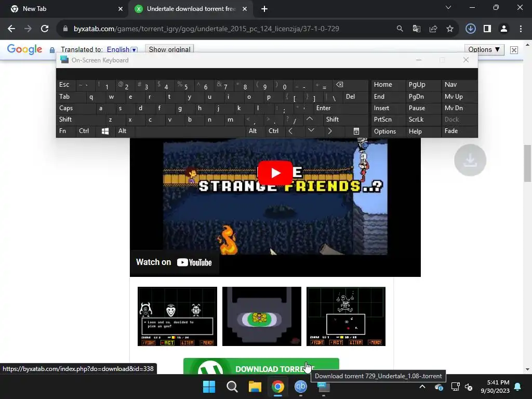Open On-Screen Keyboard Options key
The height and width of the screenshot is (399, 532).
click(x=388, y=131)
